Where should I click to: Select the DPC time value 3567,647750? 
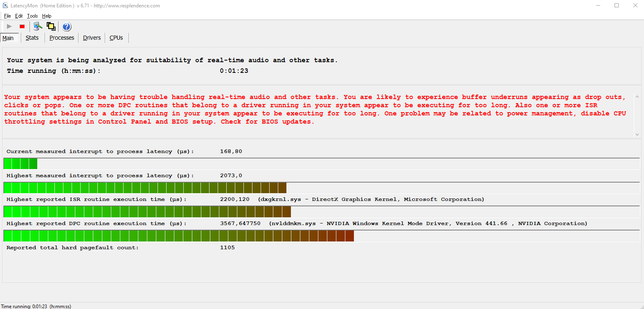coord(240,223)
